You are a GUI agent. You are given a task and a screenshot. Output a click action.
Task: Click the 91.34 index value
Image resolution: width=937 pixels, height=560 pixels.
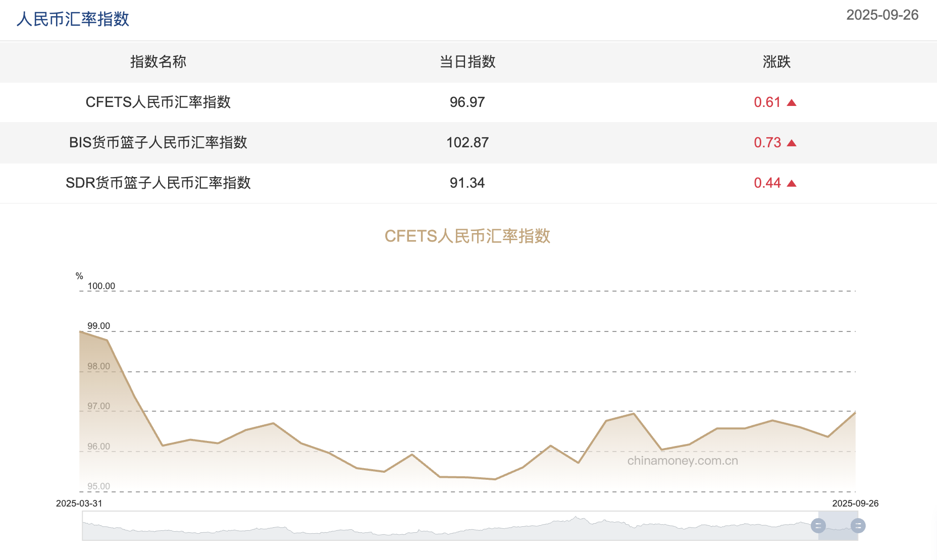tap(467, 183)
